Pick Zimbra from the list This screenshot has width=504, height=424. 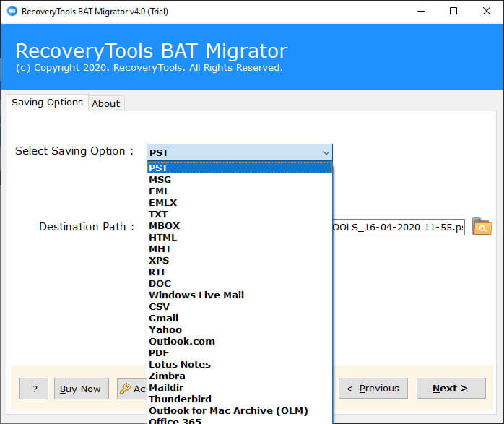coord(240,376)
